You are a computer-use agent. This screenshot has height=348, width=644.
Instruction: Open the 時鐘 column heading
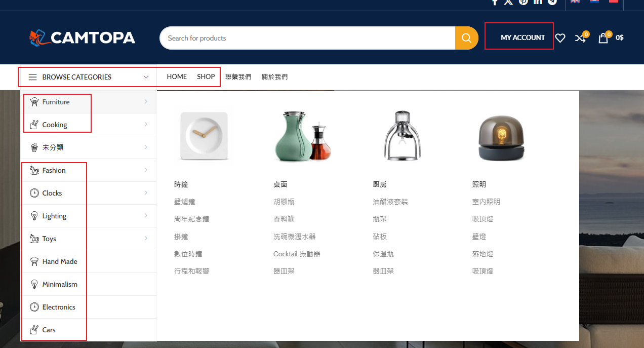point(181,184)
